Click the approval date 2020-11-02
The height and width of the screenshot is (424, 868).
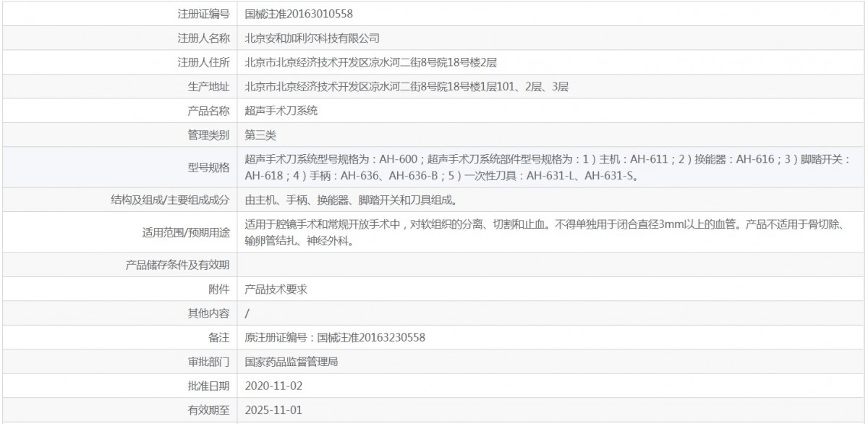[x=273, y=386]
